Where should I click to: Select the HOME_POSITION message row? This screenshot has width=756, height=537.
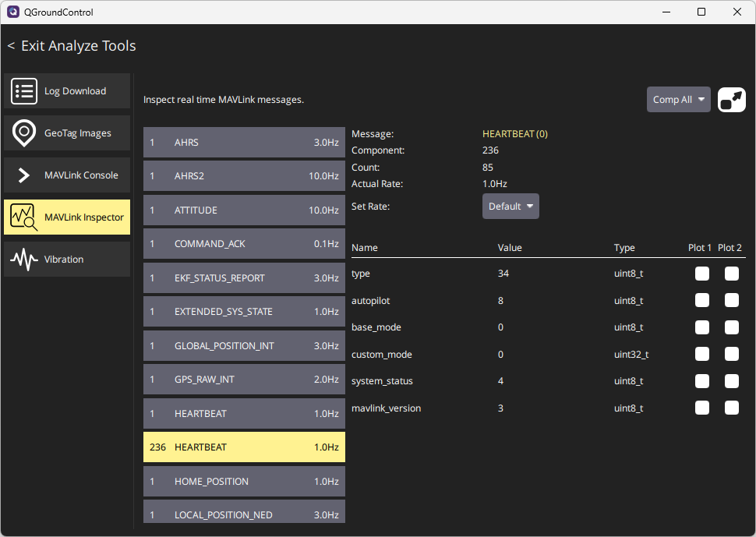click(244, 482)
